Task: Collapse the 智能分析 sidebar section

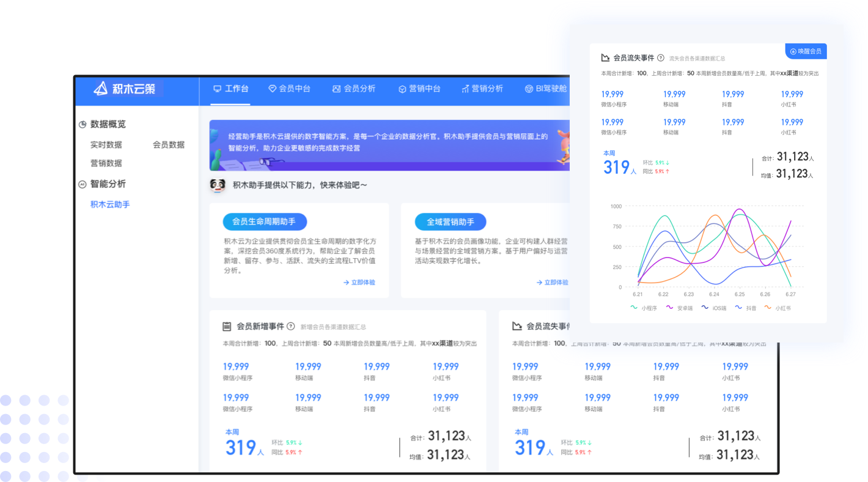Action: tap(83, 184)
